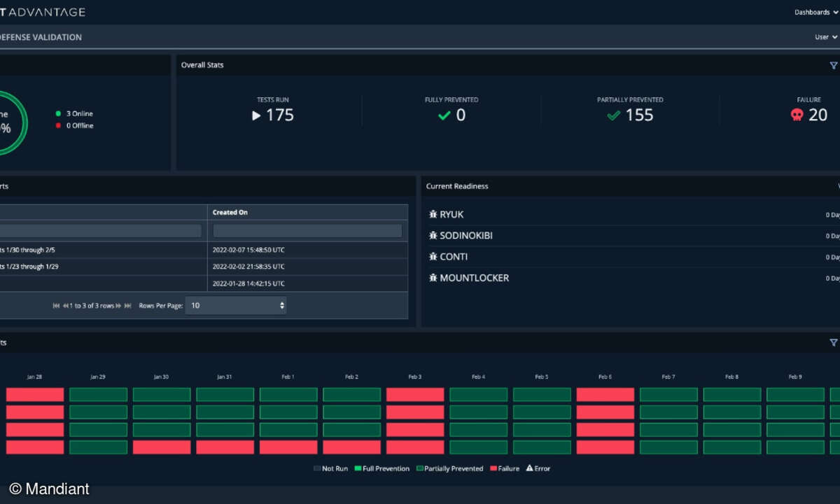Click the Jan 28 date header
This screenshot has width=840, height=504.
[x=34, y=377]
